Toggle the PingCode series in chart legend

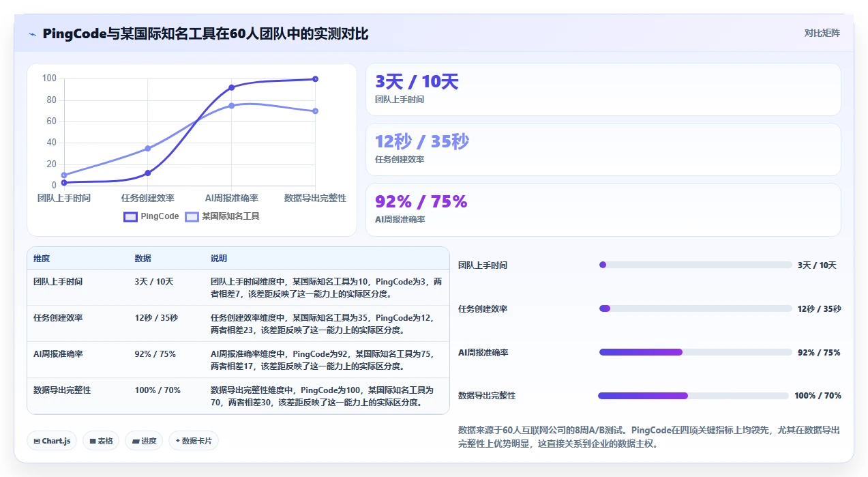point(151,216)
